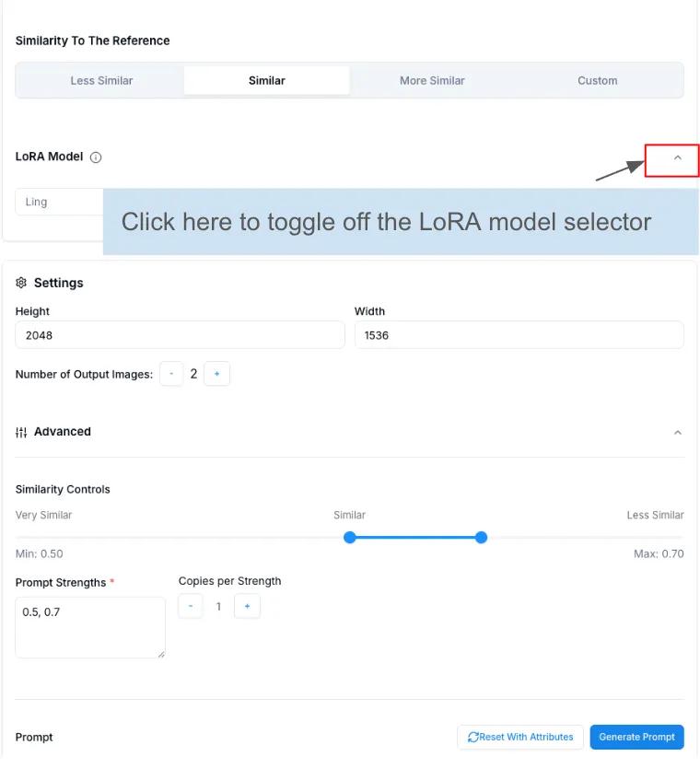The width and height of the screenshot is (700, 768).
Task: Switch to the More Similar tab
Action: [432, 80]
